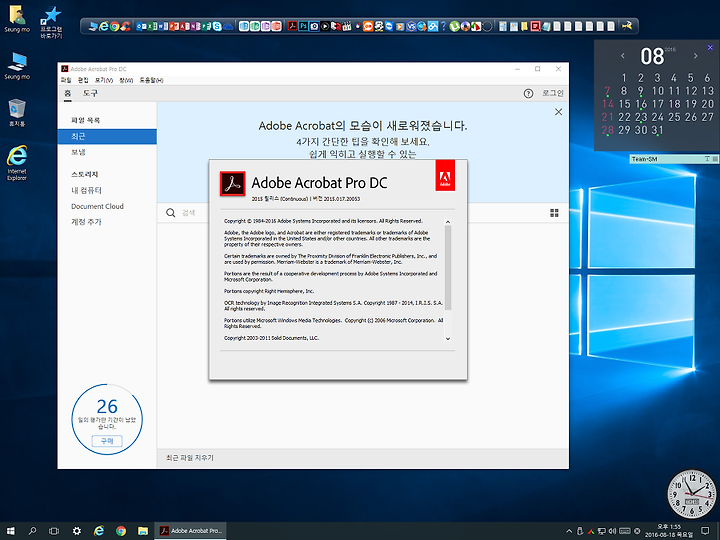Click the blue question mark dock icon
The image size is (720, 540).
pos(444,27)
